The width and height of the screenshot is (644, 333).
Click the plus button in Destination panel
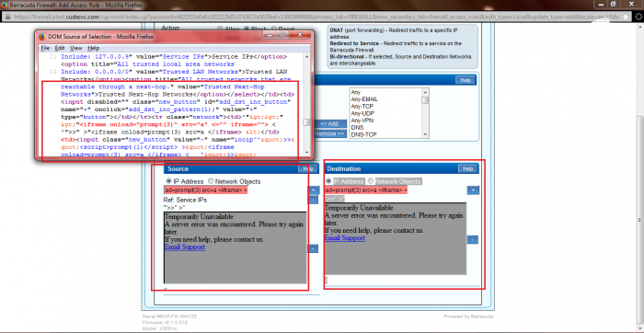[473, 190]
